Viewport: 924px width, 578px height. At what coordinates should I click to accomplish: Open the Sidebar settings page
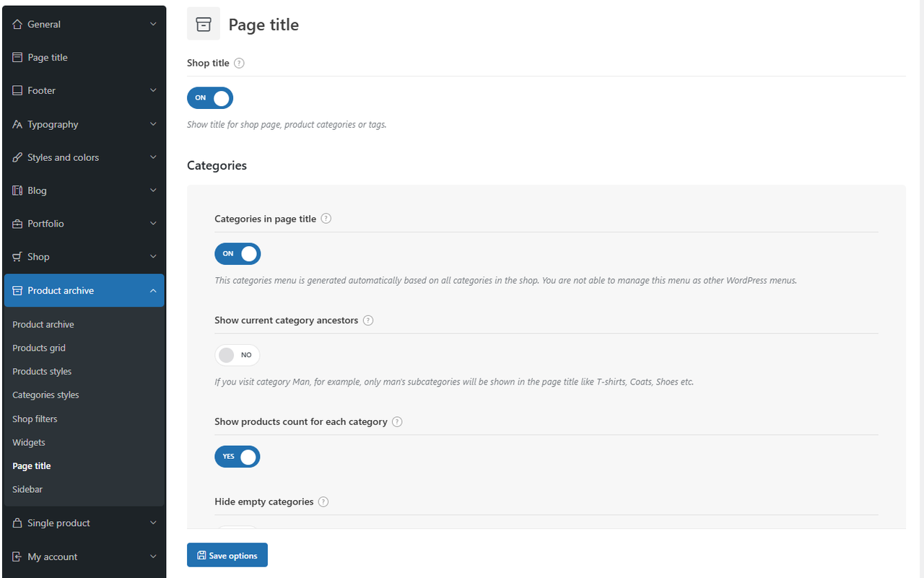point(27,489)
